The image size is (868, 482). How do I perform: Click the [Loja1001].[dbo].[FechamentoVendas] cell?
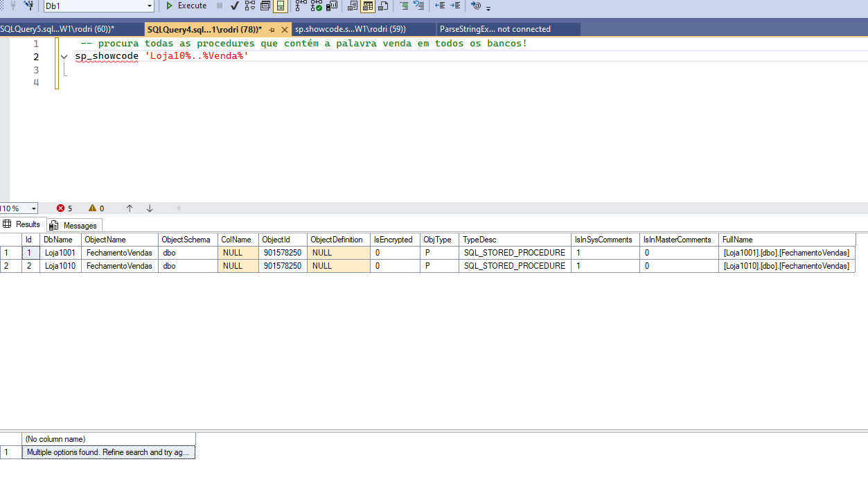click(788, 253)
